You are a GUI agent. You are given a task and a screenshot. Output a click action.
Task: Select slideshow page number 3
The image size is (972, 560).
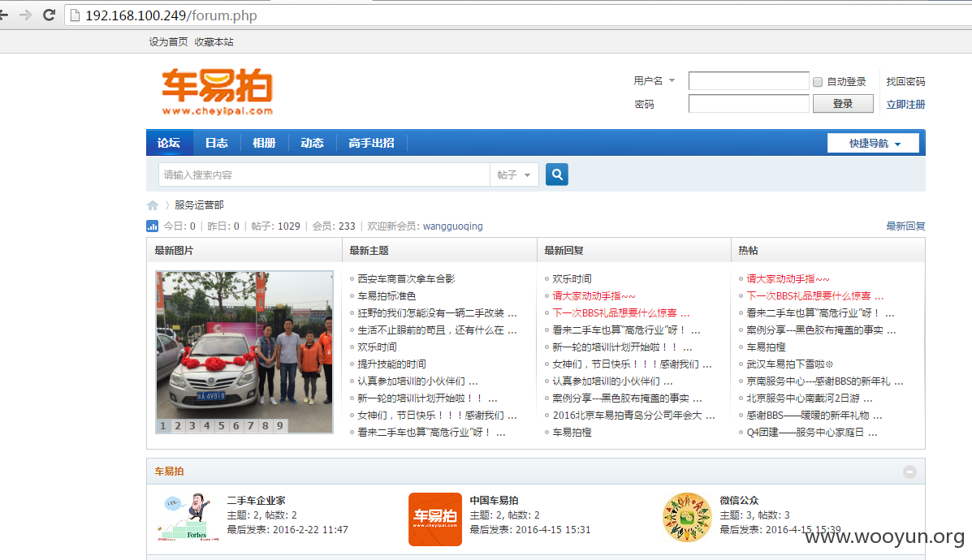point(192,425)
